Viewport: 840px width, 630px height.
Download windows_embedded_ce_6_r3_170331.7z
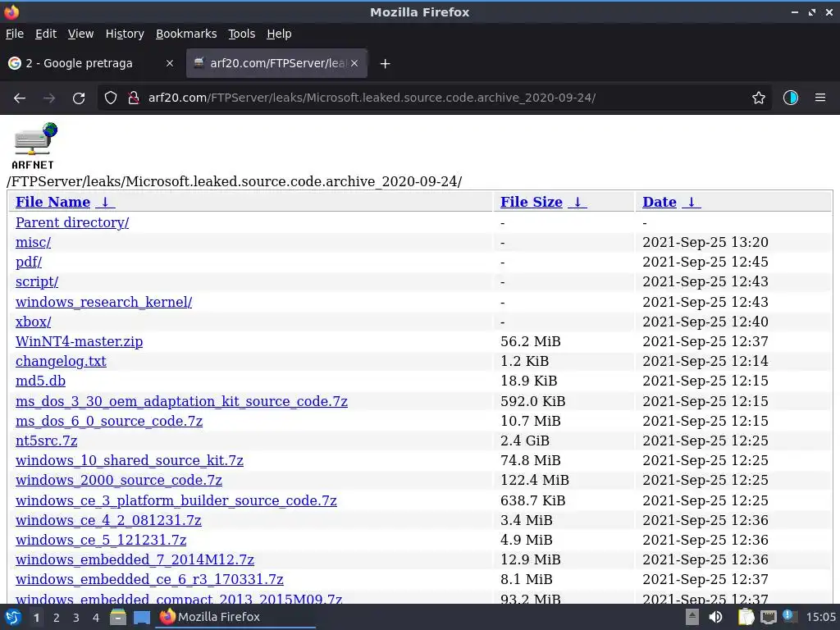(149, 580)
